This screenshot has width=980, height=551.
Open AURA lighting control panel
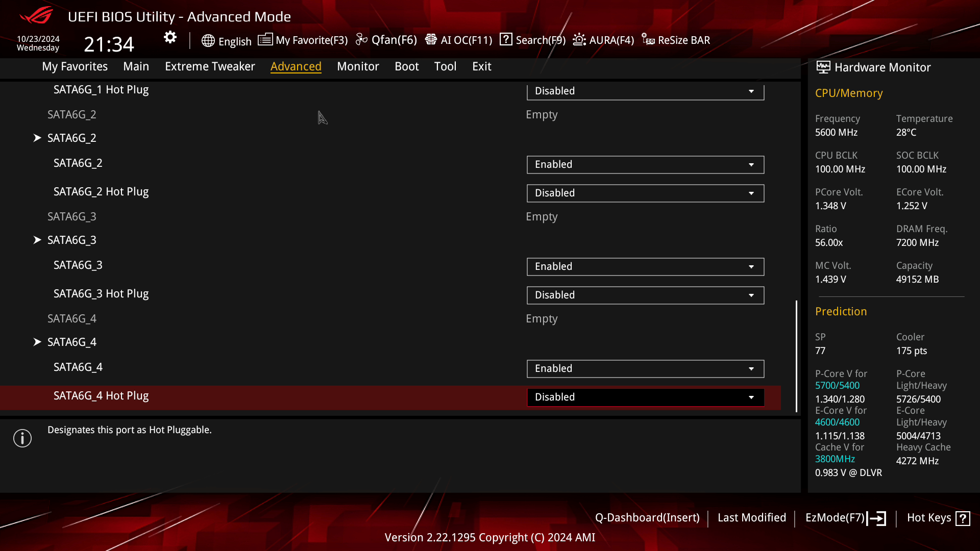coord(602,40)
